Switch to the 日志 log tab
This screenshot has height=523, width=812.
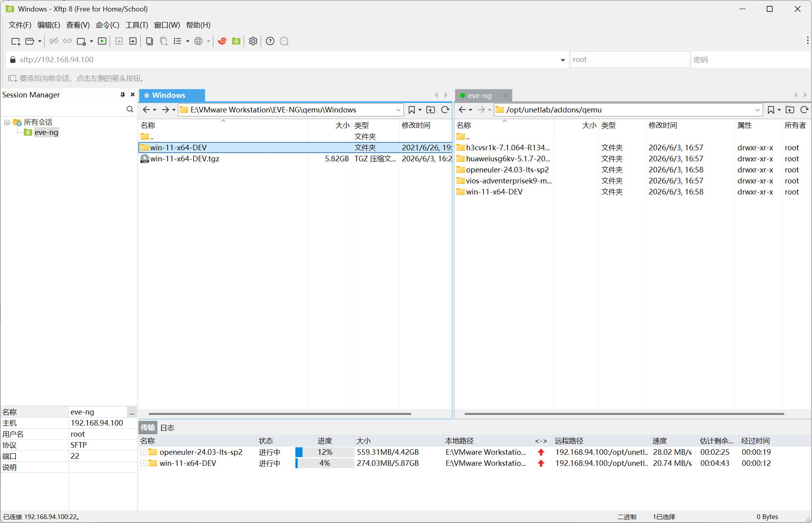pos(167,428)
